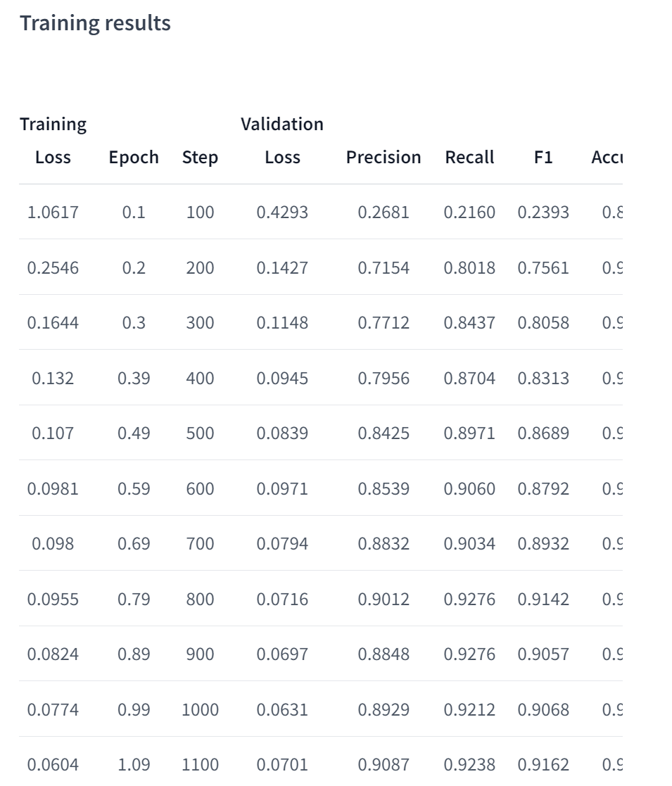Image resolution: width=672 pixels, height=786 pixels.
Task: Click the Training results heading
Action: [x=95, y=23]
